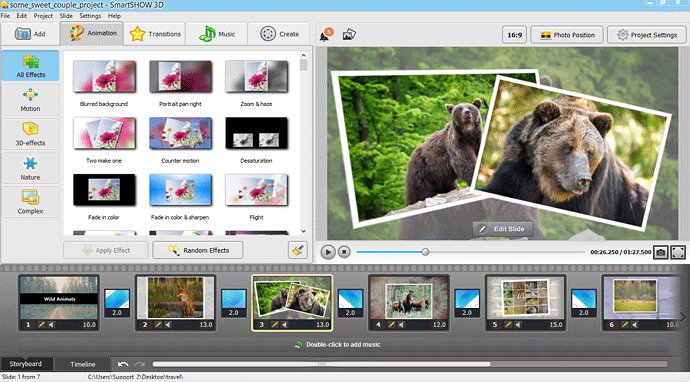Open the Settings menu

pos(90,16)
